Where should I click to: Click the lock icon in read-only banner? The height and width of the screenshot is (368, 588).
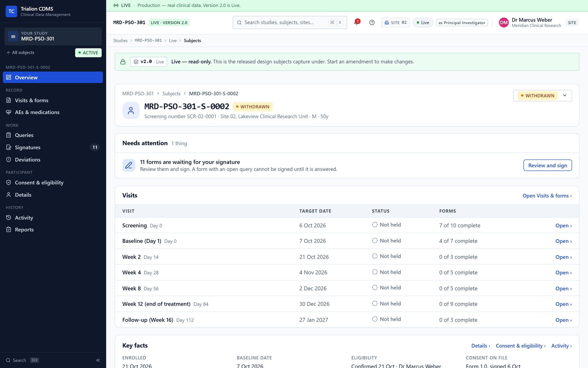[123, 62]
